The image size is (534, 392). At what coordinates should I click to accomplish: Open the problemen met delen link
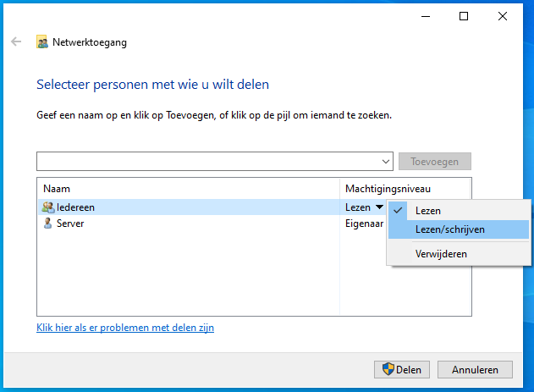point(125,328)
